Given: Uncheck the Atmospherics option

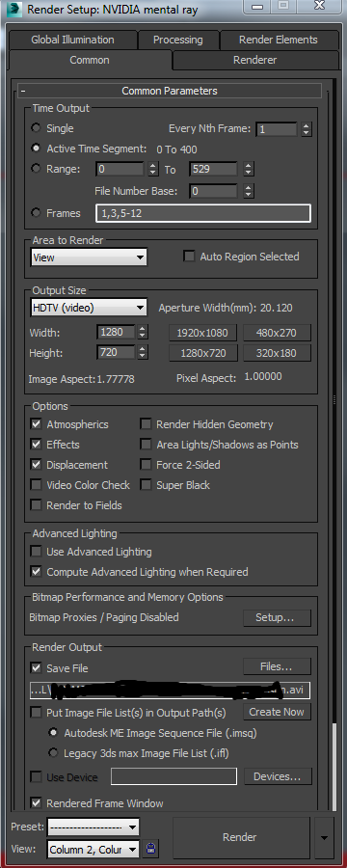Looking at the screenshot, I should [x=36, y=424].
